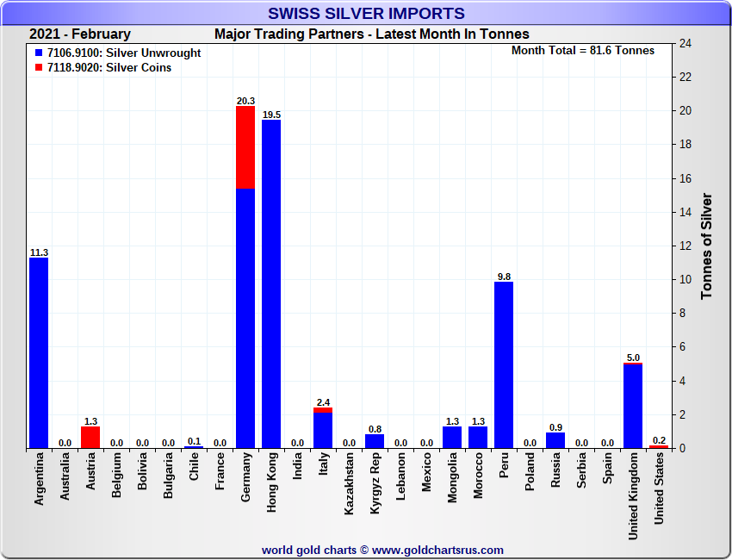Select the Hong Kong bar
Screen dimensions: 732x560
pos(271,284)
